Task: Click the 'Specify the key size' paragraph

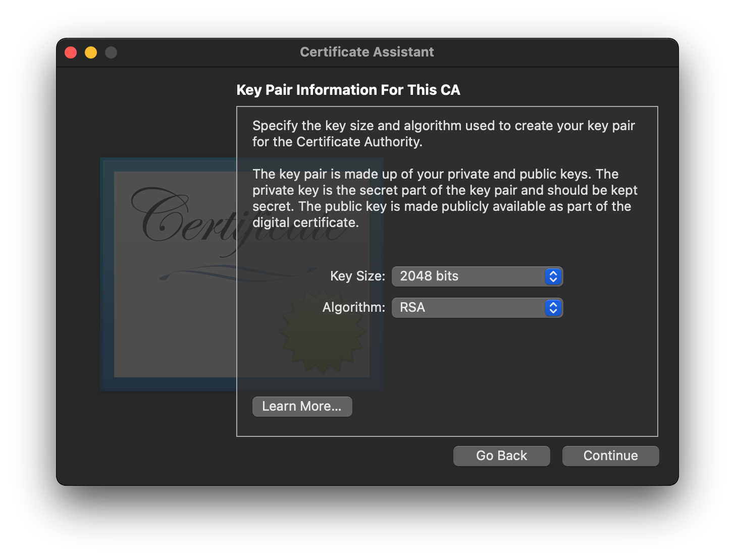Action: pos(443,134)
